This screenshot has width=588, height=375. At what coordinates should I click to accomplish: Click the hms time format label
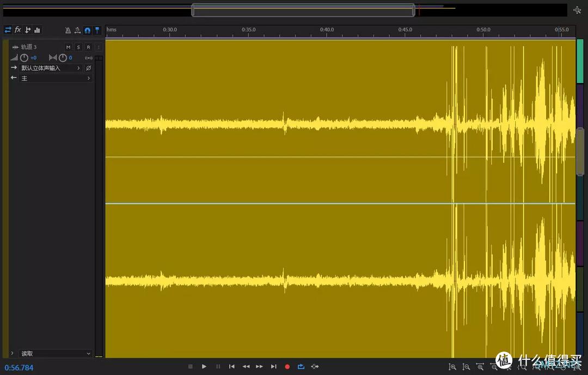[112, 29]
